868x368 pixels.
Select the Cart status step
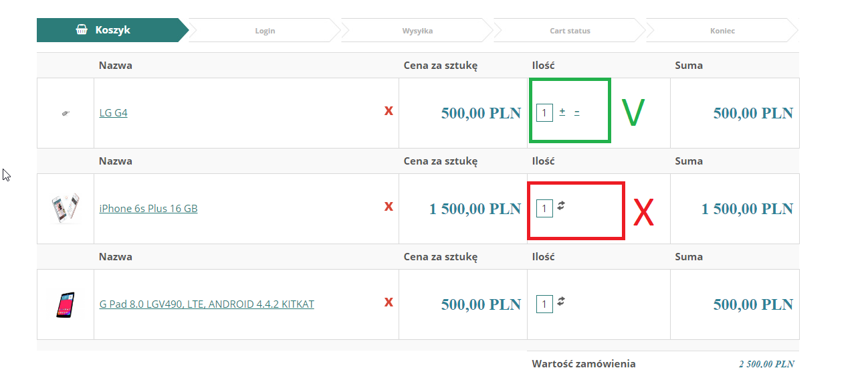coord(570,31)
